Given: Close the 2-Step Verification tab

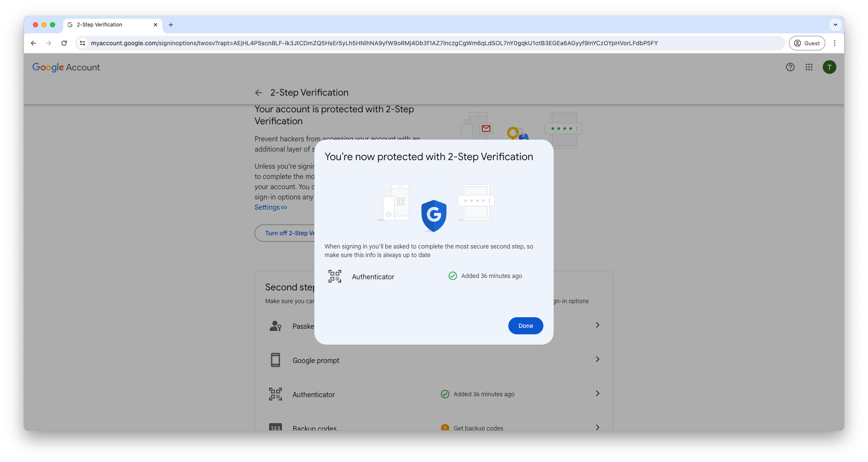Looking at the screenshot, I should (x=155, y=25).
